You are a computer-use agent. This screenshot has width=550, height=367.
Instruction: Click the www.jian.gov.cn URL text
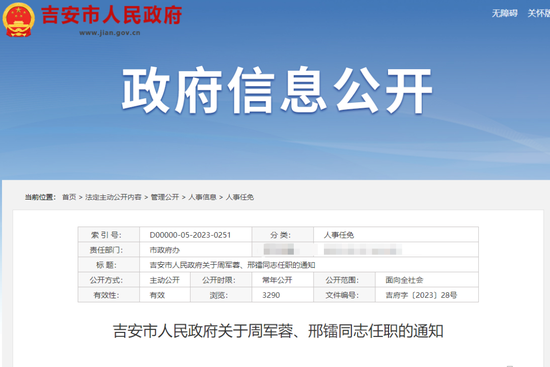[x=109, y=33]
